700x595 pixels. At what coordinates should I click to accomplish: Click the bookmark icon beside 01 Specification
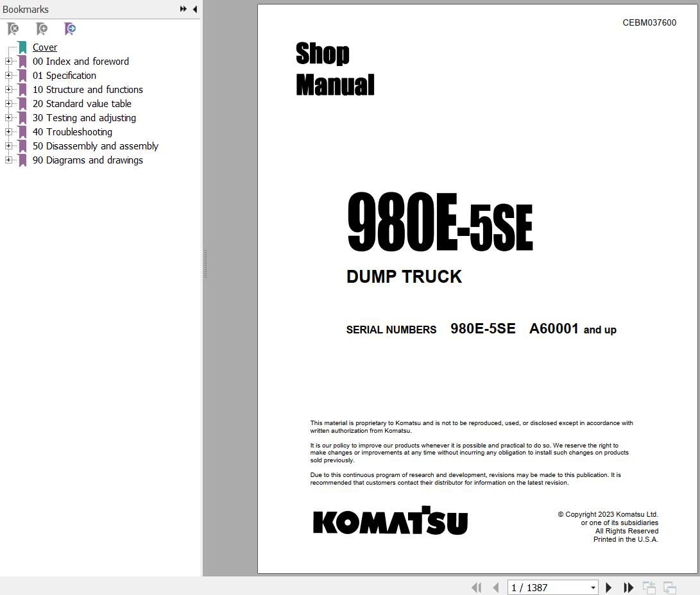(22, 76)
